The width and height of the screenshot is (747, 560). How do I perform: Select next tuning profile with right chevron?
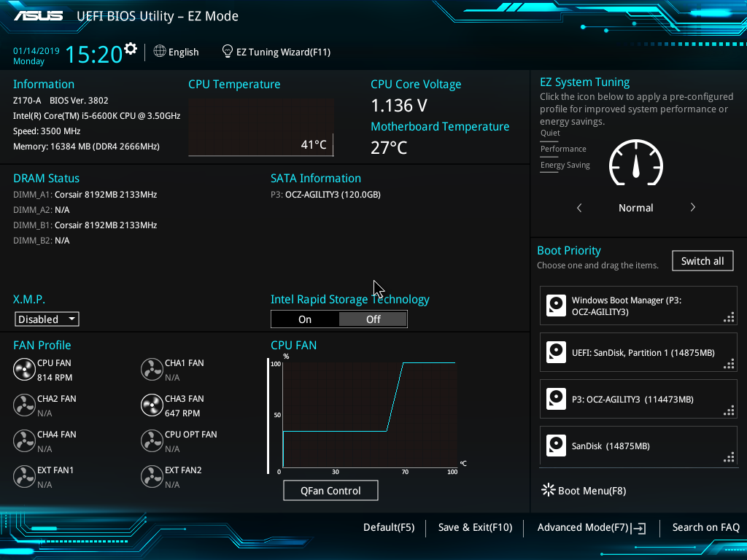tap(692, 208)
